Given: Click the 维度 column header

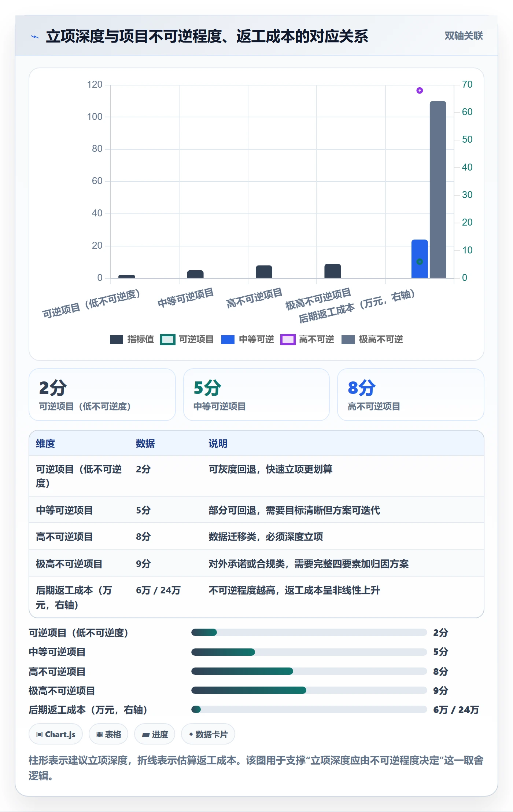Looking at the screenshot, I should (45, 443).
